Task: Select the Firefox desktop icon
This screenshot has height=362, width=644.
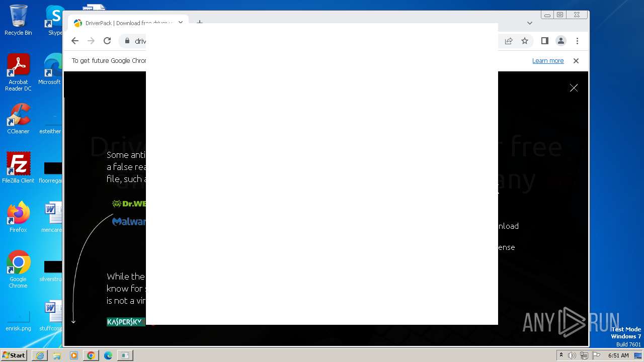Action: pyautogui.click(x=18, y=217)
